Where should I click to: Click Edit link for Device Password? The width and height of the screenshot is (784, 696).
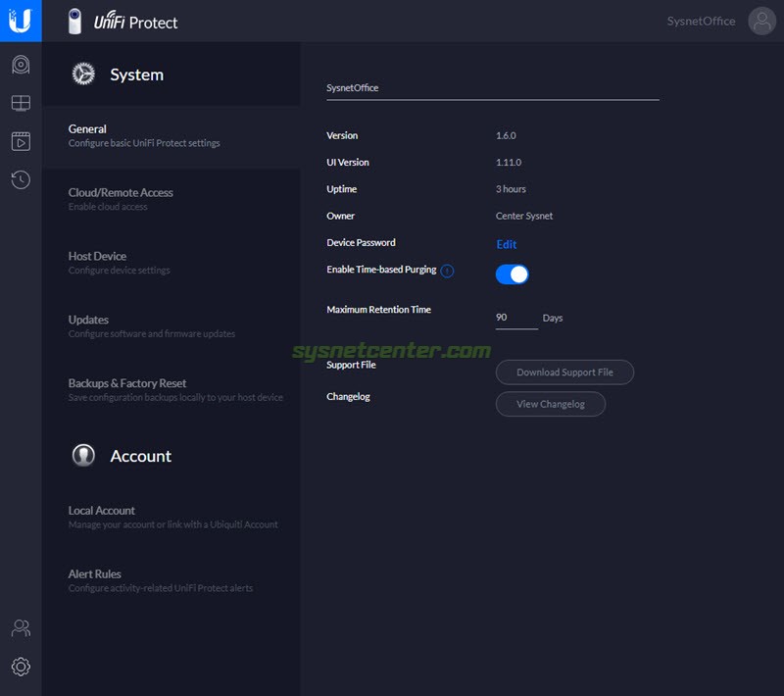point(506,244)
